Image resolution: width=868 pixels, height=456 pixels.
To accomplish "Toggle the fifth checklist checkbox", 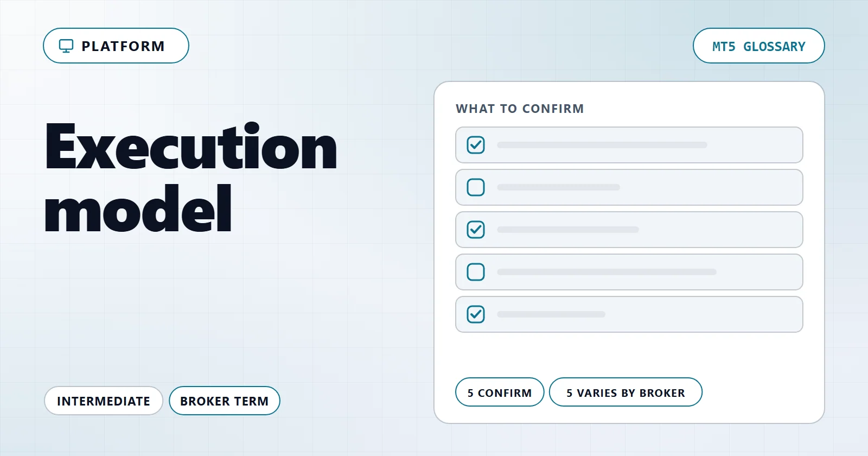I will (x=476, y=314).
